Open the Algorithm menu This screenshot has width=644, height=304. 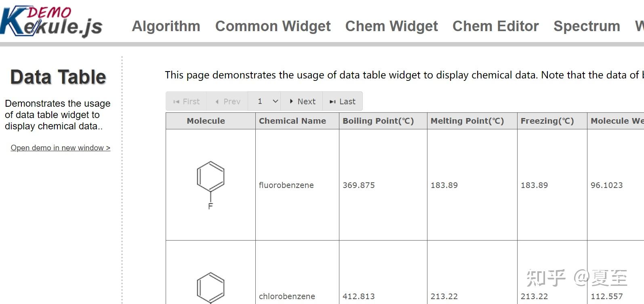pyautogui.click(x=166, y=26)
